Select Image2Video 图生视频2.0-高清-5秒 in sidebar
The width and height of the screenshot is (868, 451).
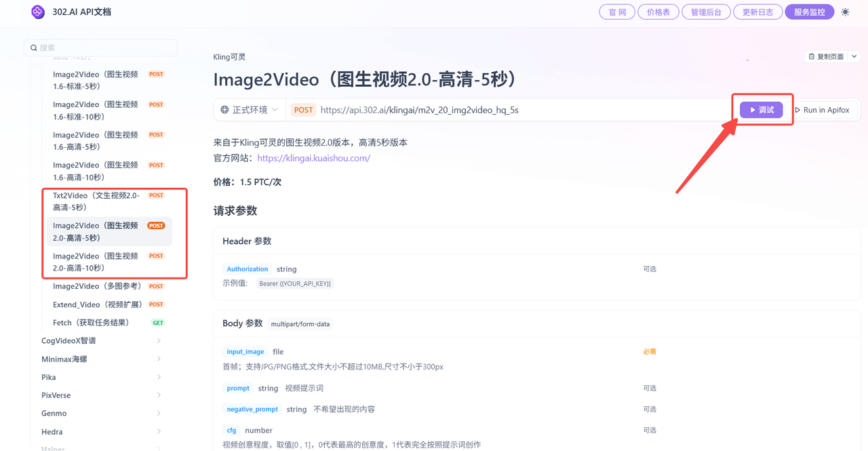click(x=109, y=232)
